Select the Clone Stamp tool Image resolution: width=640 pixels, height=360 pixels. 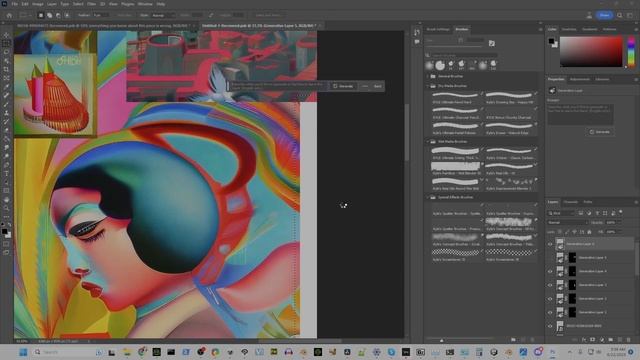coord(6,113)
